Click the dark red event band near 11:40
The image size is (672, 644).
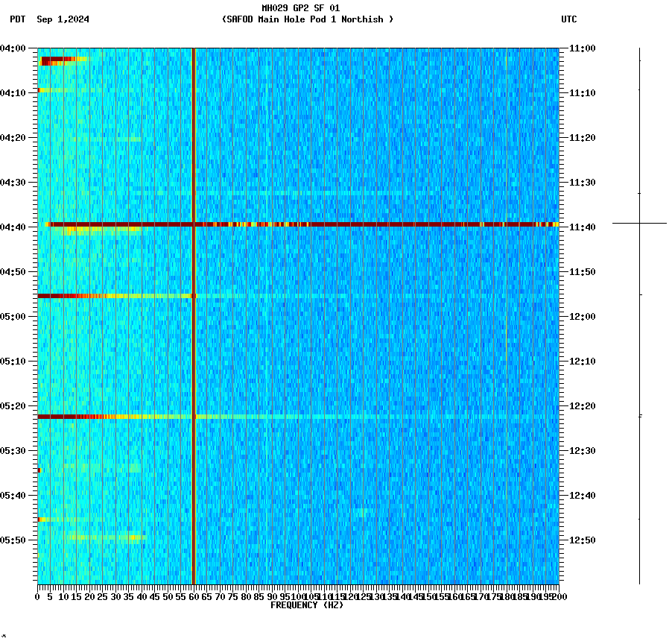coord(298,223)
